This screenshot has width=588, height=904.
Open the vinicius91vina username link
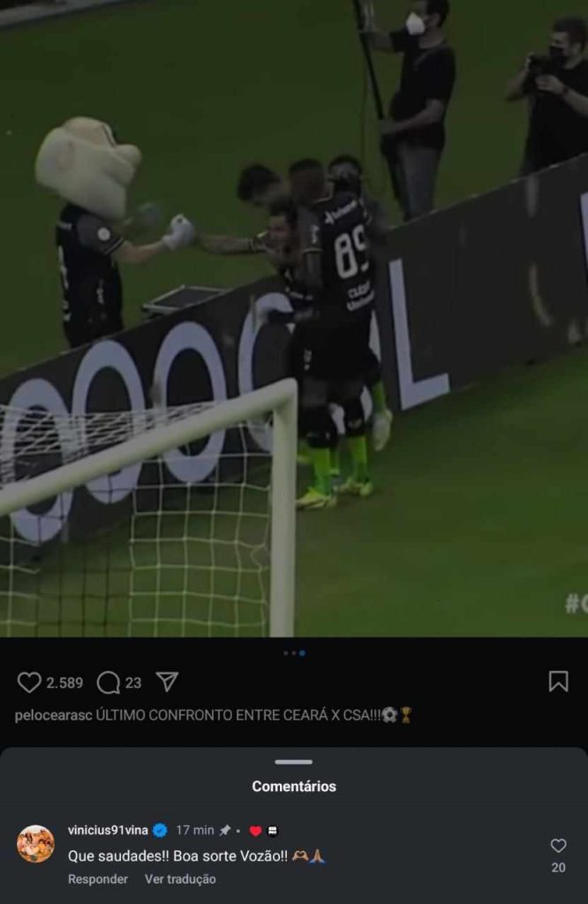(x=108, y=830)
